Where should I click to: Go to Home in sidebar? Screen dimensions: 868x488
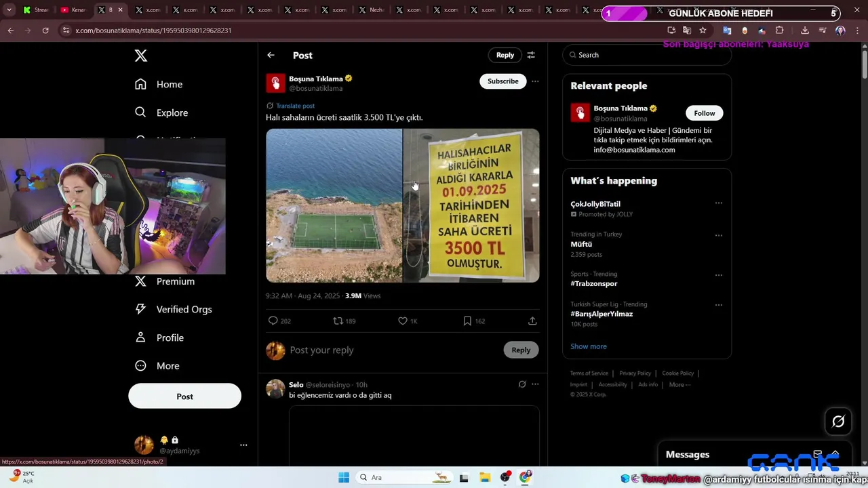pos(159,84)
